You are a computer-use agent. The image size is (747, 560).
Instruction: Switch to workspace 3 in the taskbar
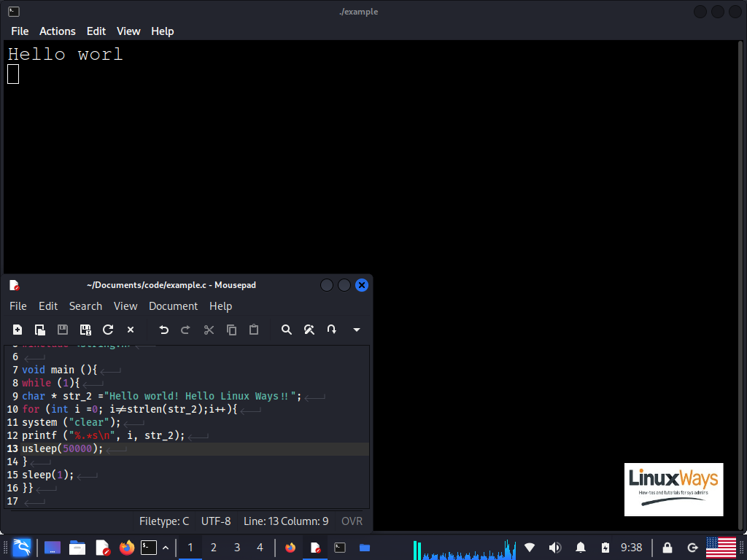(x=236, y=547)
